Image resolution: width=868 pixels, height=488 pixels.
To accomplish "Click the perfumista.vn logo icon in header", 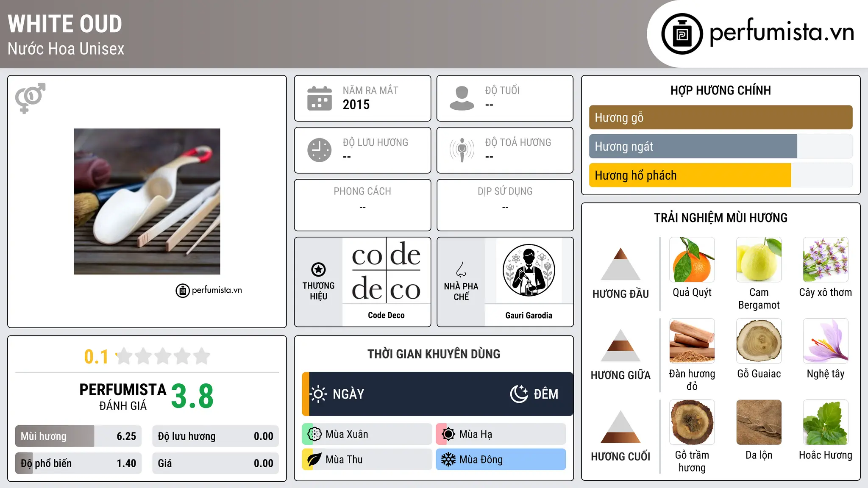I will click(x=682, y=33).
